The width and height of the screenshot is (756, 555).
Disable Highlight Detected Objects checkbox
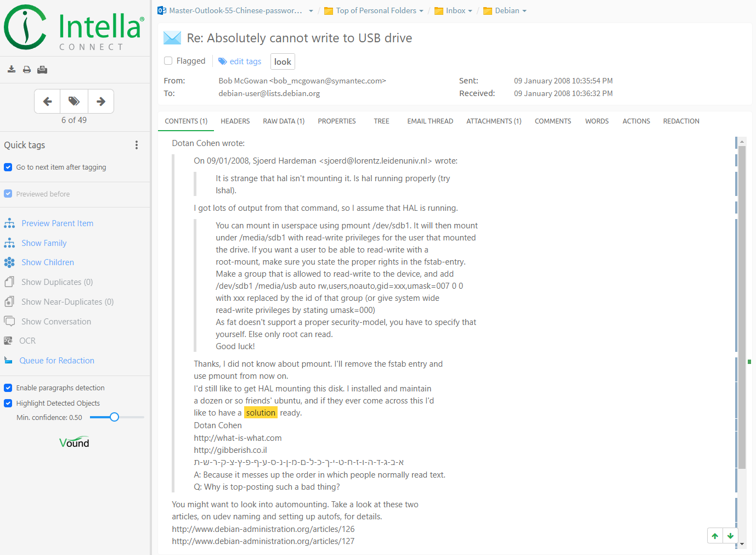click(x=8, y=403)
